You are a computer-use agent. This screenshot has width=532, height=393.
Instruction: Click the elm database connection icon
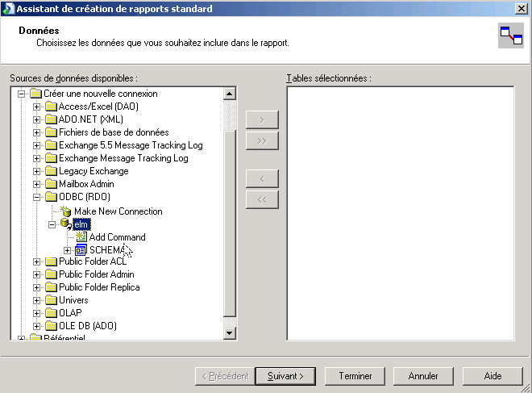[x=66, y=224]
